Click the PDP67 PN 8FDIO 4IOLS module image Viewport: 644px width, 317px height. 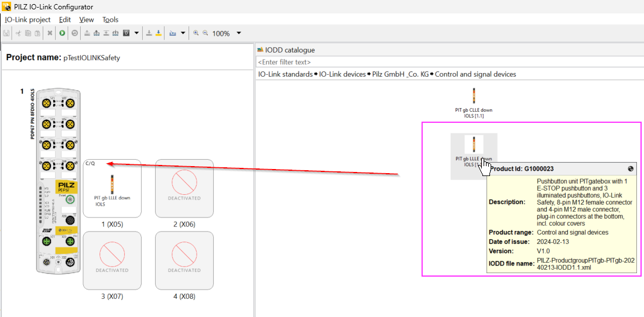(x=57, y=181)
